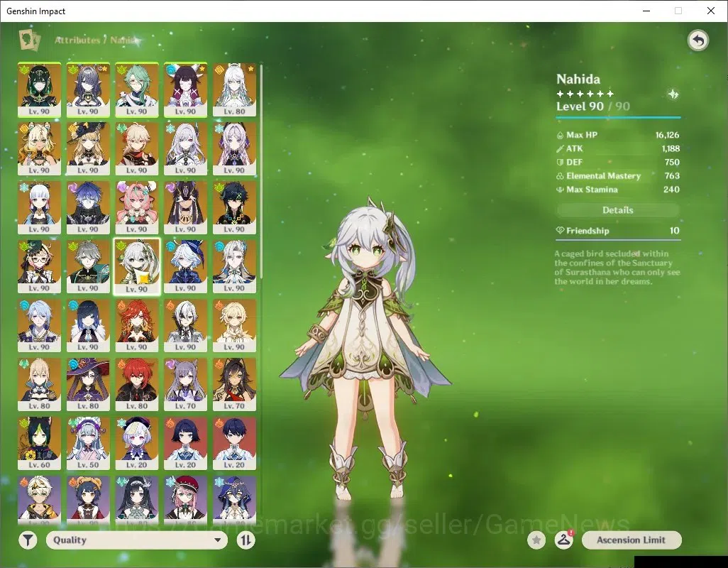This screenshot has height=568, width=728.
Task: Select Dehya's Lv. 70 portrait
Action: (x=234, y=385)
